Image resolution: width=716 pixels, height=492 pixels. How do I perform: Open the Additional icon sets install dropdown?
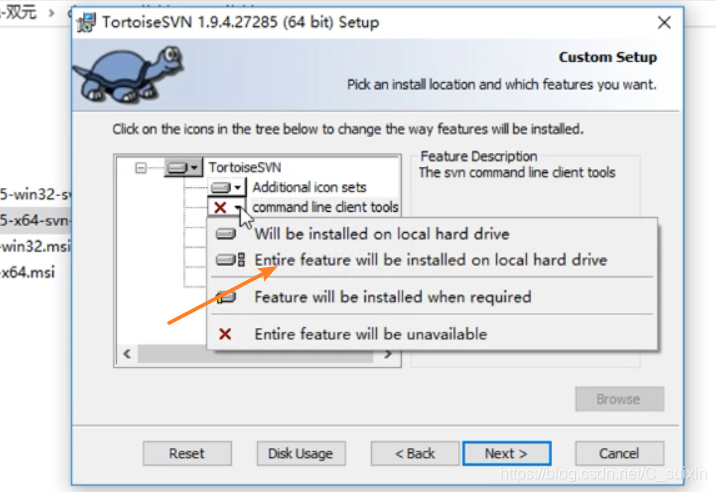(226, 187)
